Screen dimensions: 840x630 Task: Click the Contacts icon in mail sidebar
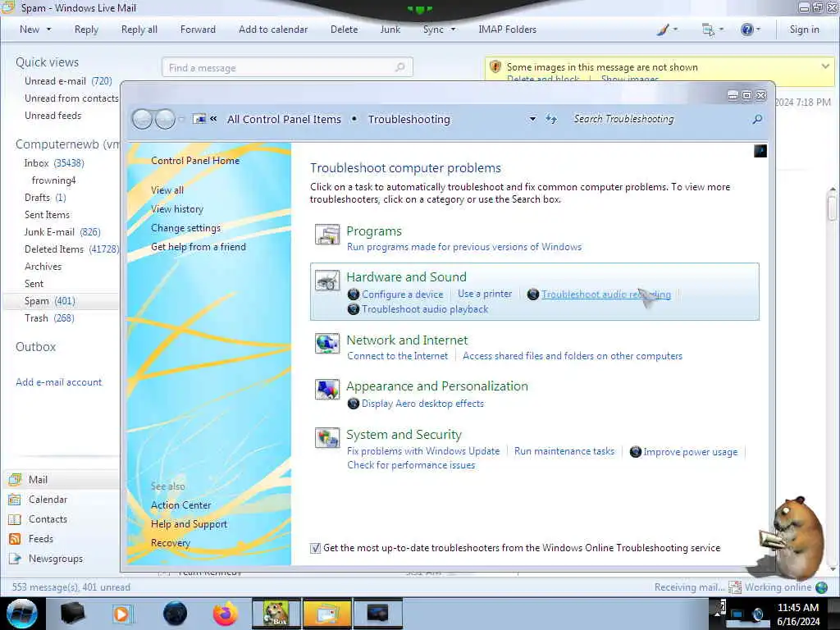[x=15, y=519]
